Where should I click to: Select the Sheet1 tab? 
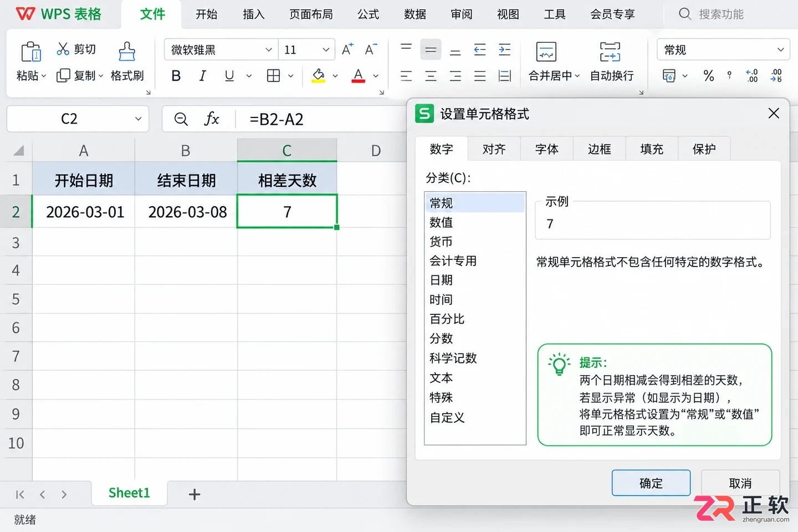(x=129, y=493)
